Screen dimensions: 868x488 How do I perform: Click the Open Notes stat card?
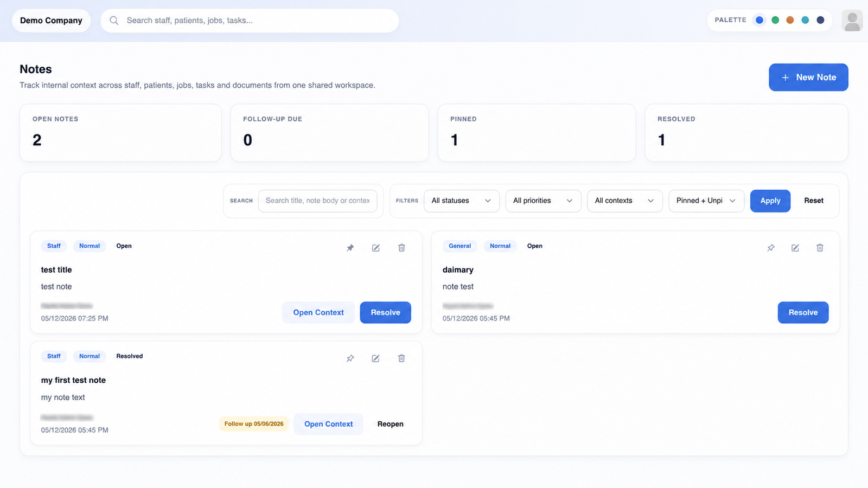[120, 133]
